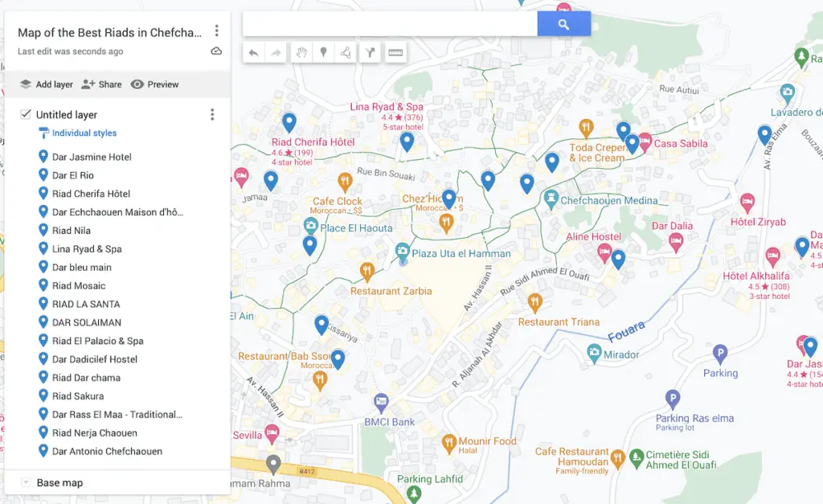Click Hôtel Alkhalifa hotel marker
Image resolution: width=823 pixels, height=504 pixels.
click(772, 256)
